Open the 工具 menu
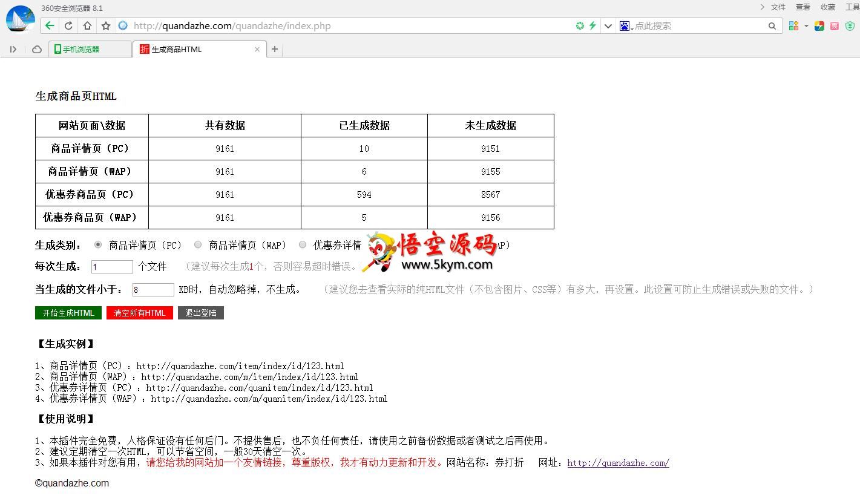 (x=852, y=7)
